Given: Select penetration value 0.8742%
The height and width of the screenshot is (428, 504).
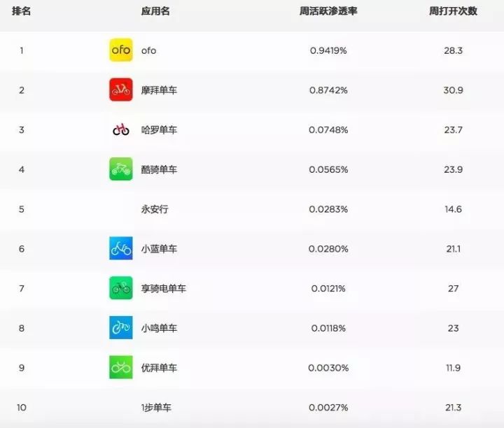Looking at the screenshot, I should tap(328, 90).
